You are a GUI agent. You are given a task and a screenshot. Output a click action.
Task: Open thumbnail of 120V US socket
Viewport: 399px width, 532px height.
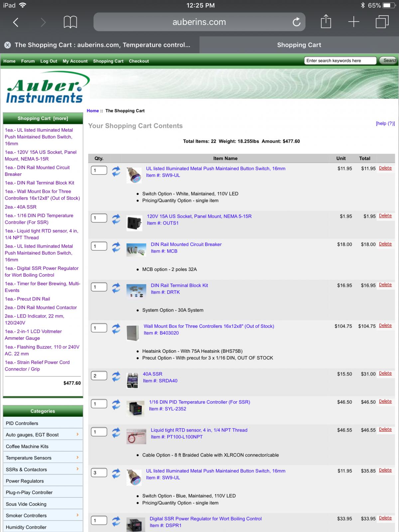[134, 223]
